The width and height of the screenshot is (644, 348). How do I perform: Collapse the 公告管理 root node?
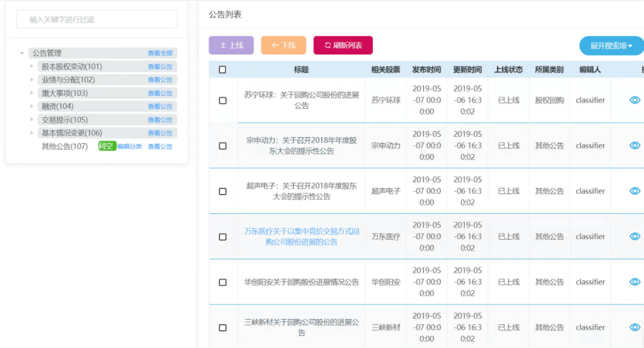(23, 53)
